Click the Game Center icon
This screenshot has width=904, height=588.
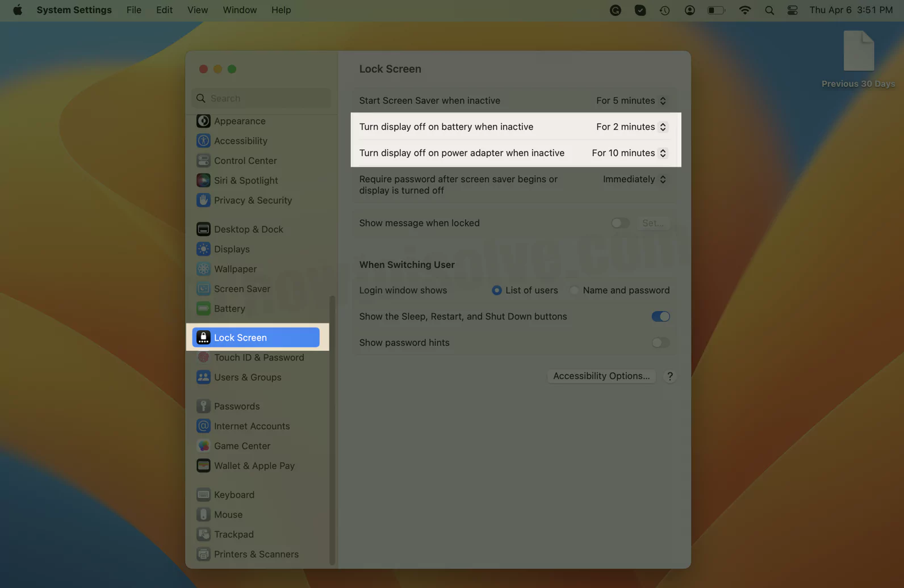[203, 446]
